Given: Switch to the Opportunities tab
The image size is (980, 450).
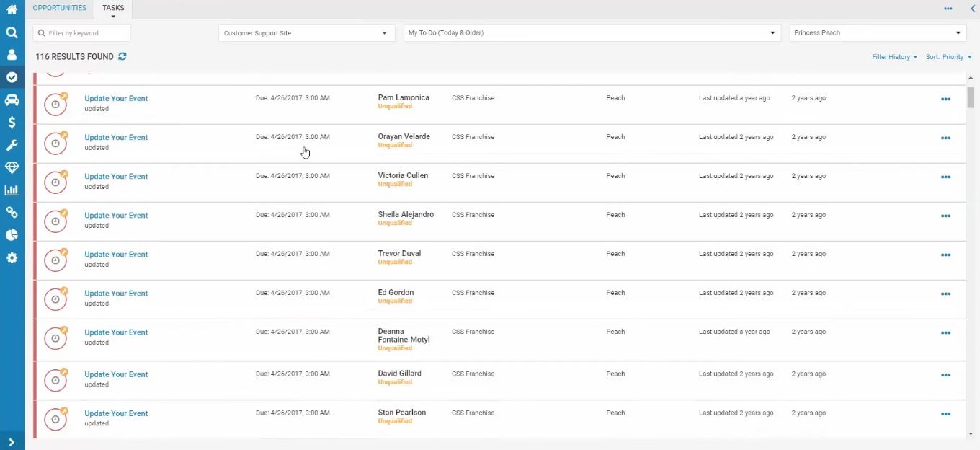Looking at the screenshot, I should (x=60, y=8).
